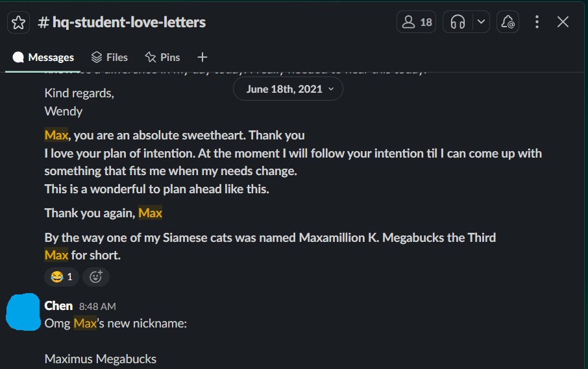Image resolution: width=588 pixels, height=369 pixels.
Task: Star the hq-student-love-letters channel
Action: click(19, 22)
